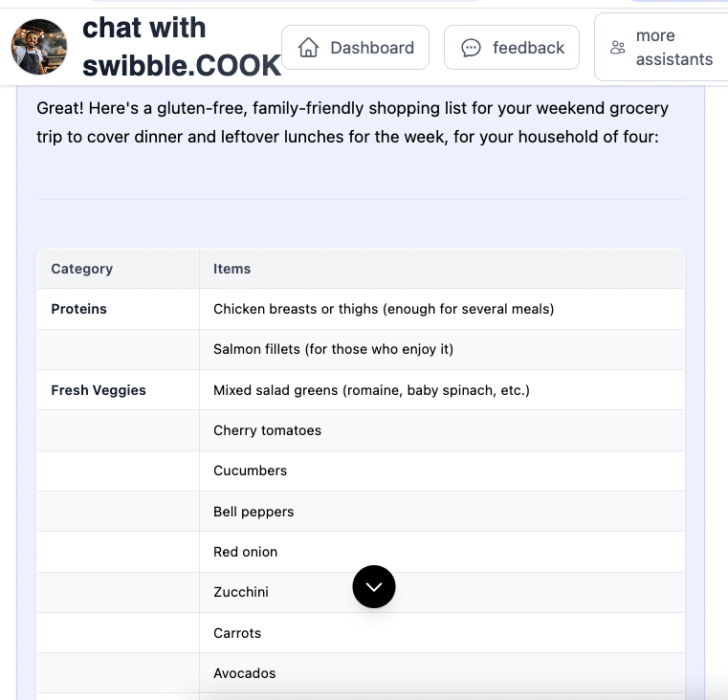Viewport: 728px width, 700px height.
Task: Click the Salmon fillets item
Action: click(x=333, y=349)
